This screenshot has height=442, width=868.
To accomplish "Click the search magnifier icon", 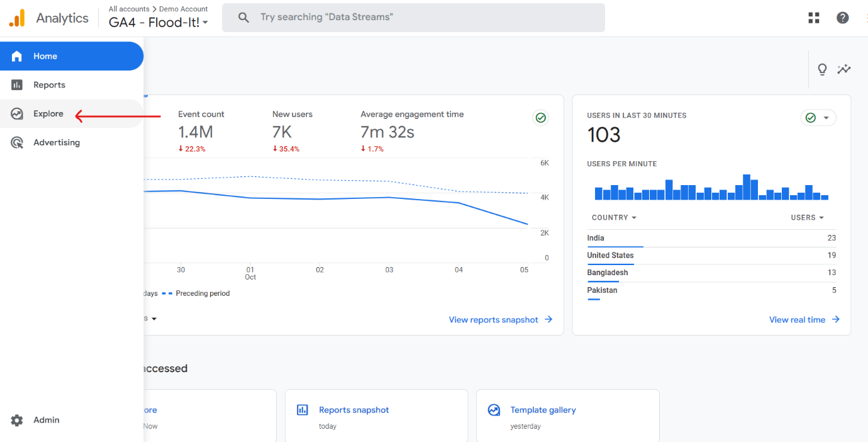I will 244,18.
